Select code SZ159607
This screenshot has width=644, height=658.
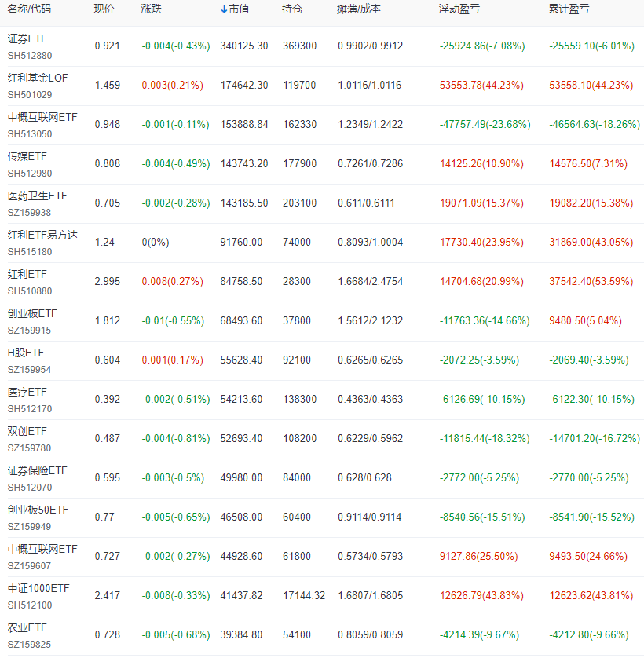tap(29, 565)
